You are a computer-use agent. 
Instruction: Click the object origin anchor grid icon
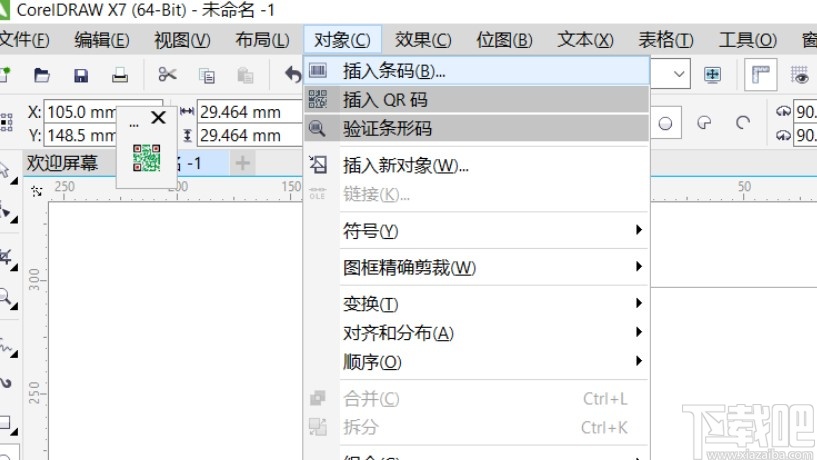point(6,122)
